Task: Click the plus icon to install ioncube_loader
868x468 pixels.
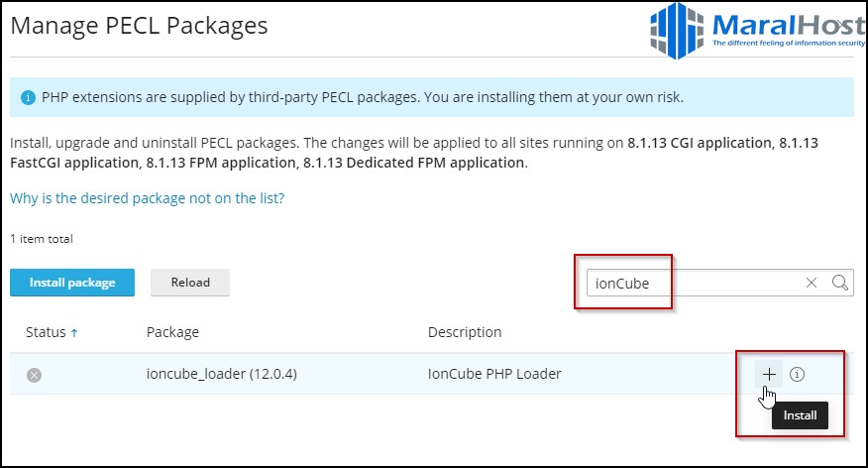Action: tap(769, 375)
